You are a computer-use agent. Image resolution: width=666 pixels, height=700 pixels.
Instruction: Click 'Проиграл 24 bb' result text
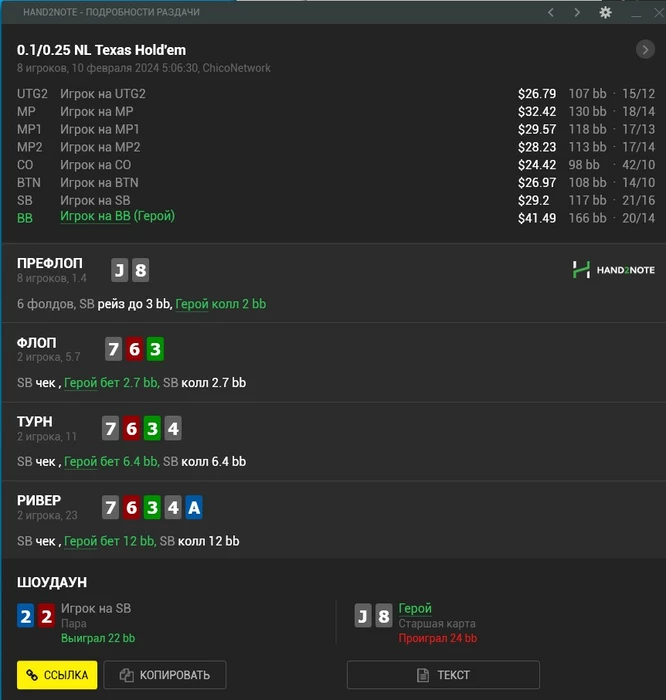point(437,638)
